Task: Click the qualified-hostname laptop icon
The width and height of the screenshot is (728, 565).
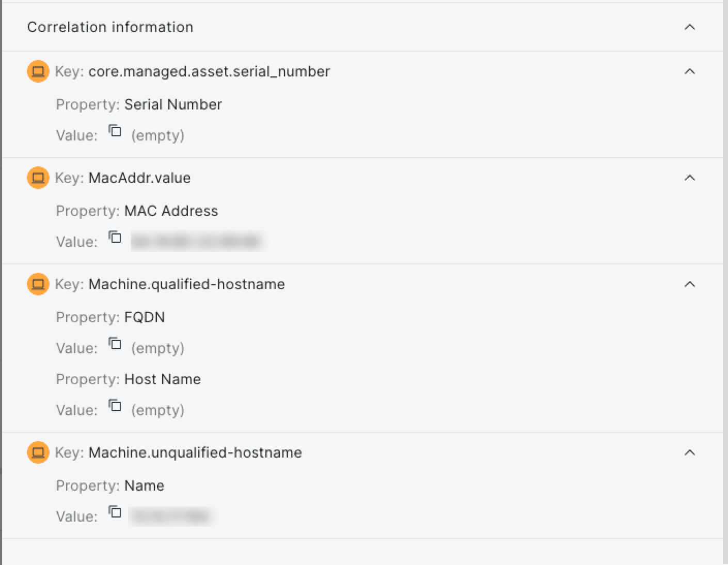Action: 38,284
